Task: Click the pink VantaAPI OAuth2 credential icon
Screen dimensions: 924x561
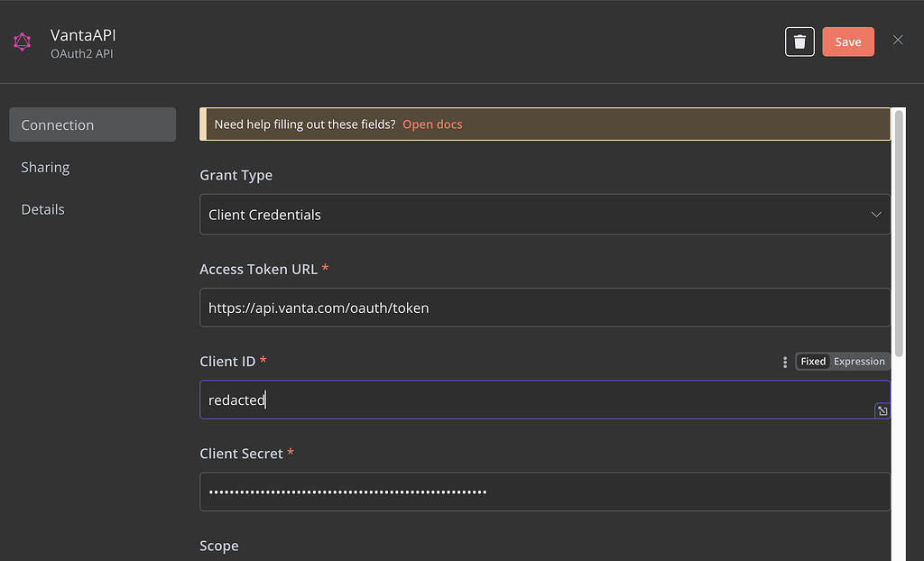Action: (22, 41)
